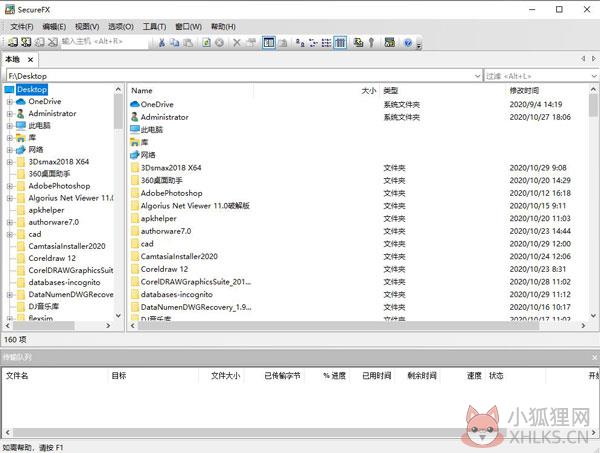Toggle the folder tree pane icon
Image resolution: width=600 pixels, height=453 pixels.
269,42
